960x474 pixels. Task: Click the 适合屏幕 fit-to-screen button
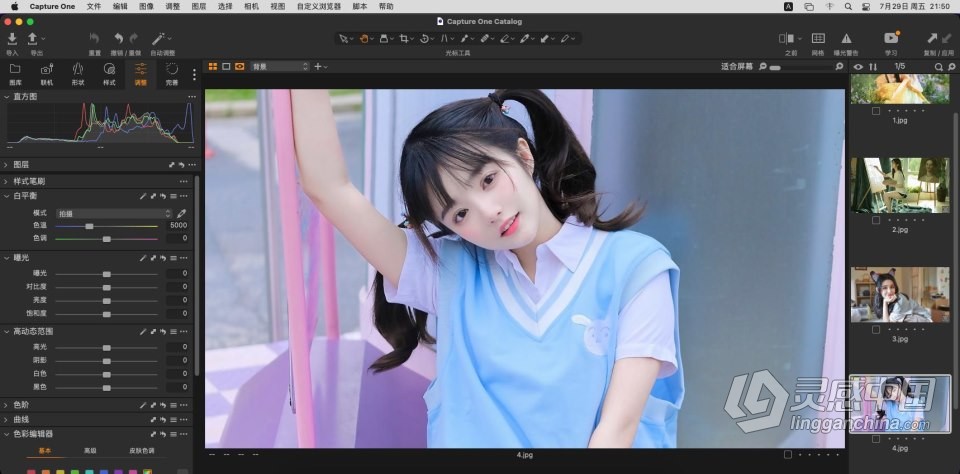point(736,67)
